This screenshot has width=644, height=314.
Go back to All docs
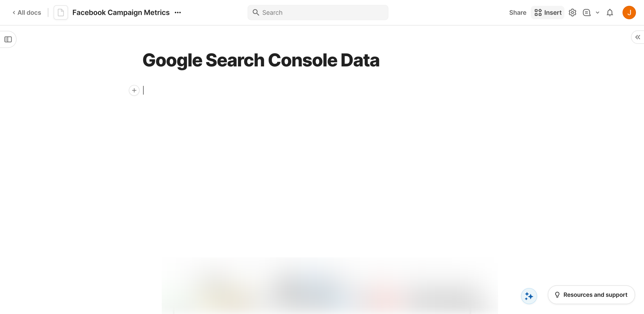(27, 13)
